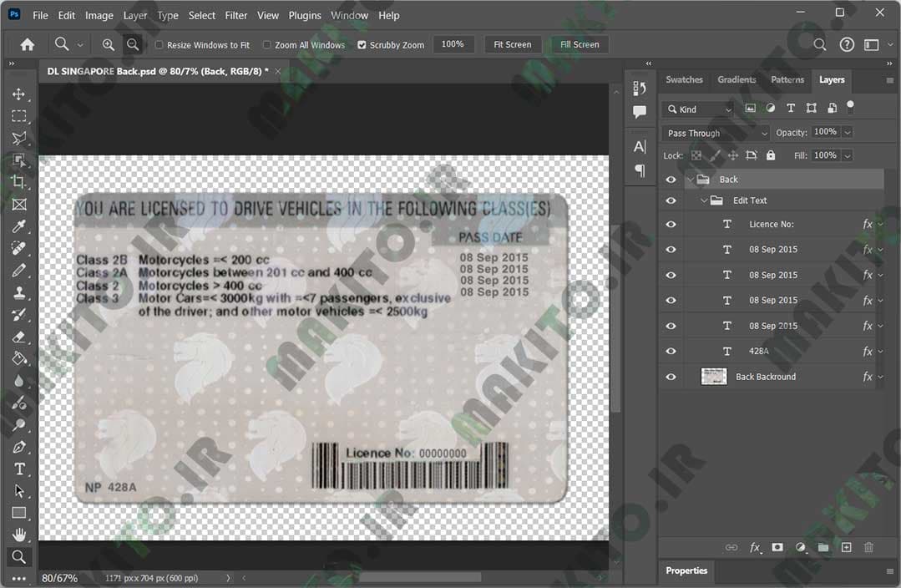The height and width of the screenshot is (588, 901).
Task: Select the Move tool
Action: tap(19, 94)
